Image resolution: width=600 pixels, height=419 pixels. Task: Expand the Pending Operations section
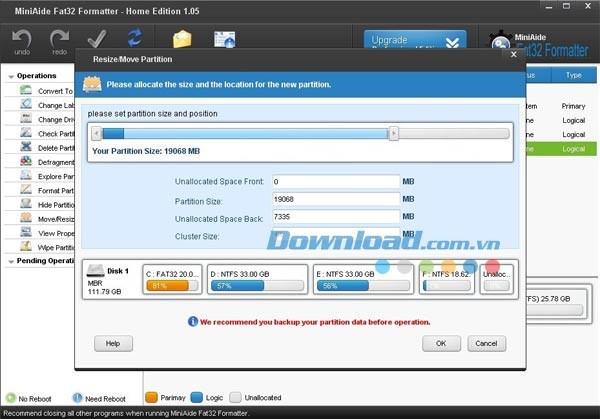click(x=10, y=261)
